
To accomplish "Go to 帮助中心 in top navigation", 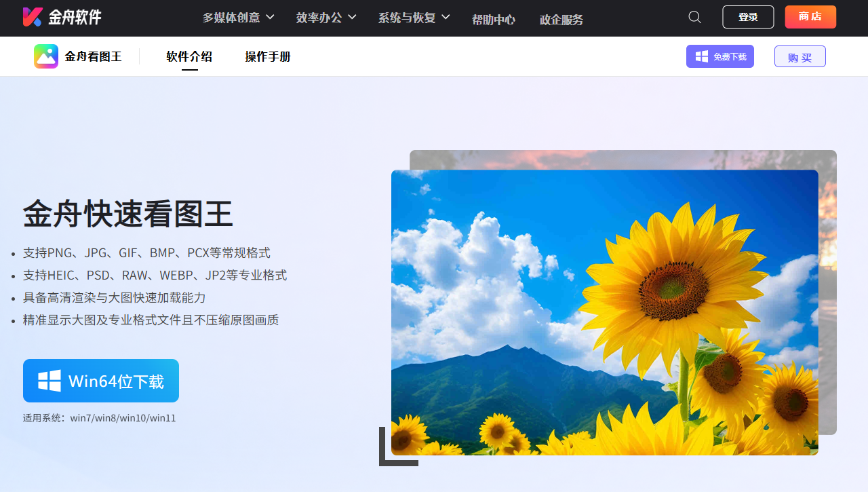I will [x=494, y=20].
